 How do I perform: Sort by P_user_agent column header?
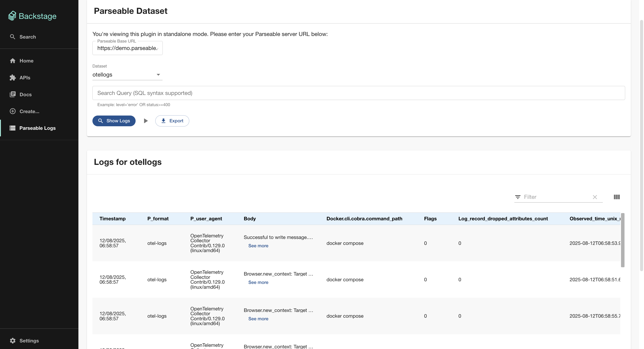[x=206, y=219]
